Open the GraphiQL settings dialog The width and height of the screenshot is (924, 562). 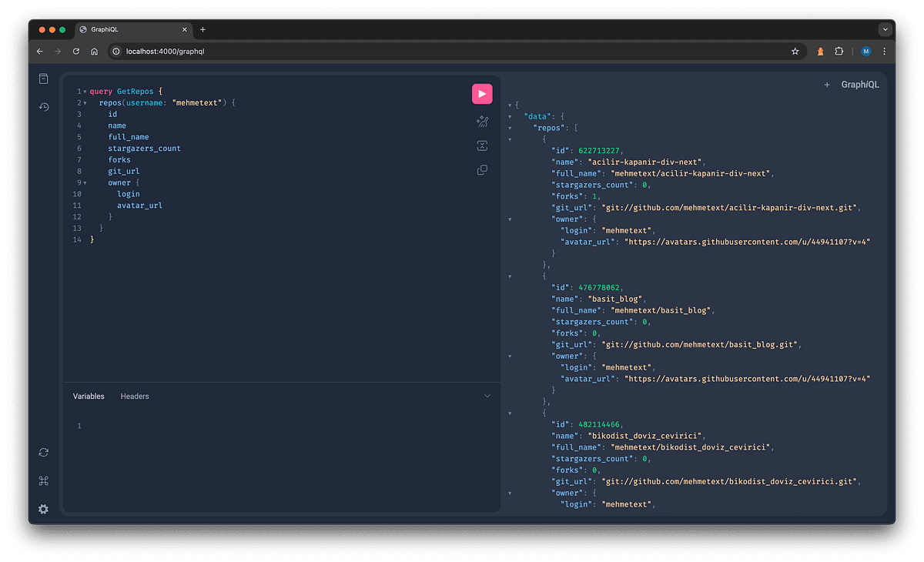(43, 509)
